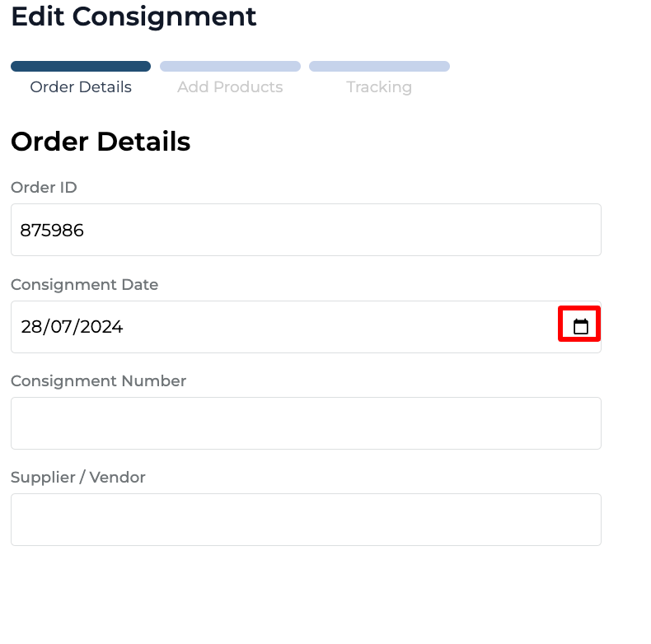Click the dark blue Order Details progress bar
This screenshot has width=651, height=644.
pos(81,67)
